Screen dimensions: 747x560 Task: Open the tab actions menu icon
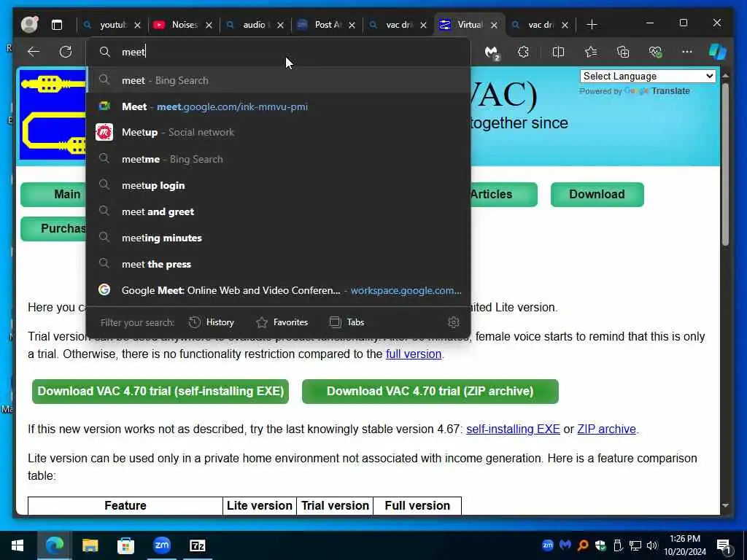tap(57, 25)
